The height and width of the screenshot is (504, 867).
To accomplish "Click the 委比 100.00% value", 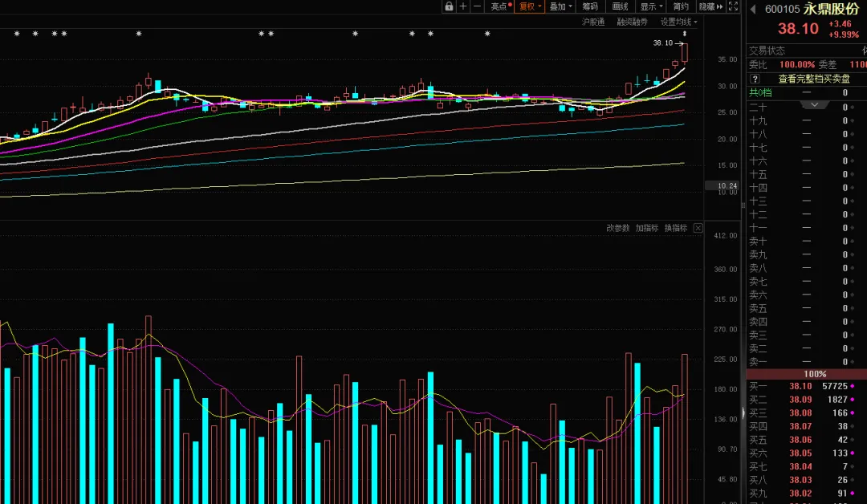I will [x=797, y=65].
